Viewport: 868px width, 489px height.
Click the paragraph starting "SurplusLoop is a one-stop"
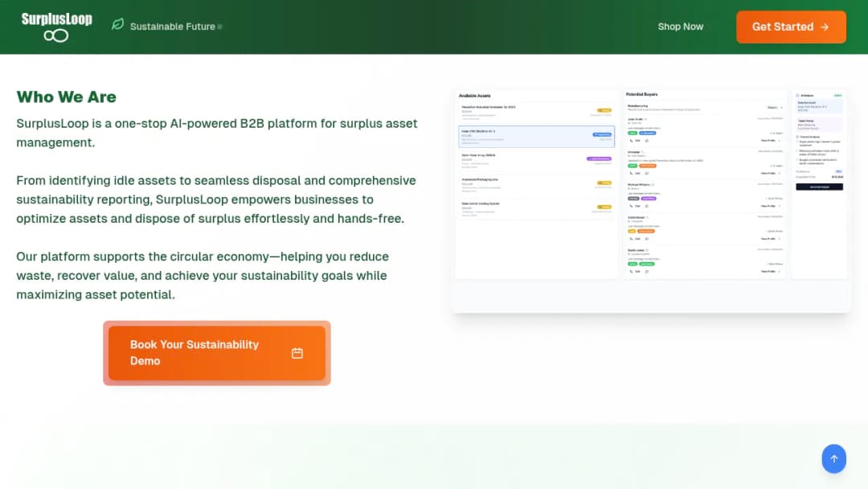[217, 133]
